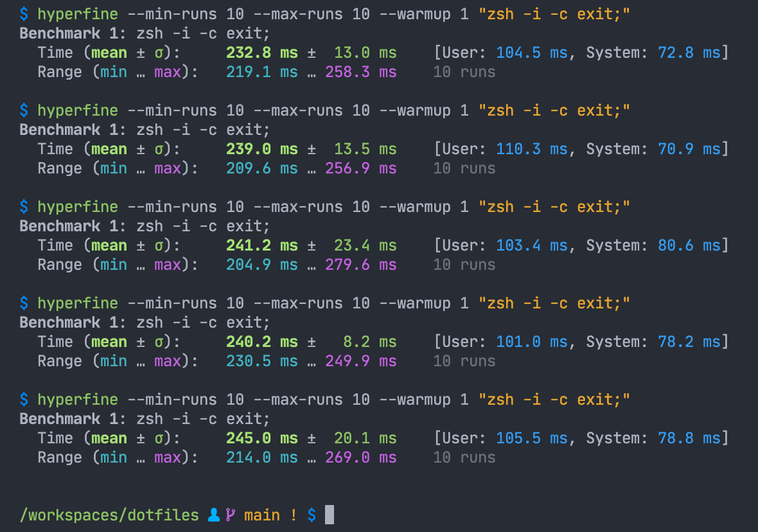Click the User time 101.0 ms
This screenshot has width=758, height=532.
click(x=532, y=341)
